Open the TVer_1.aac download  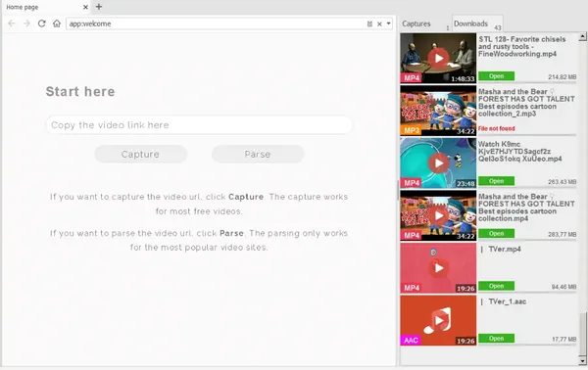(496, 339)
